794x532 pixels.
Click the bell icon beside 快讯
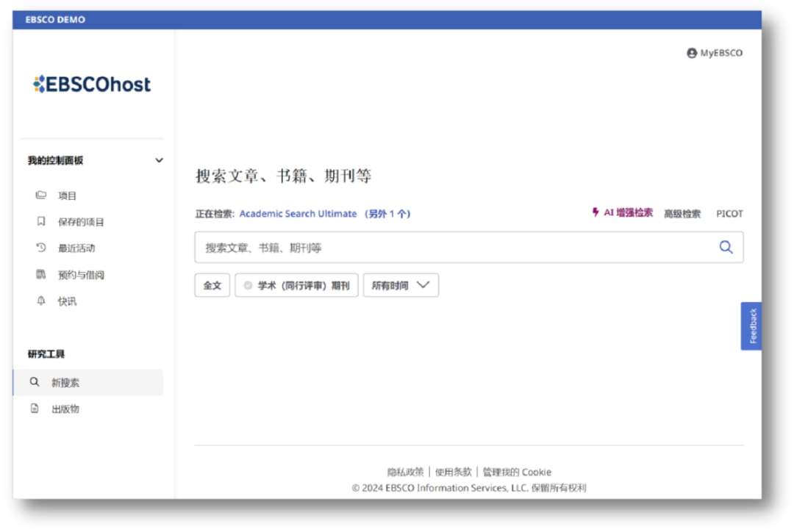pos(41,301)
